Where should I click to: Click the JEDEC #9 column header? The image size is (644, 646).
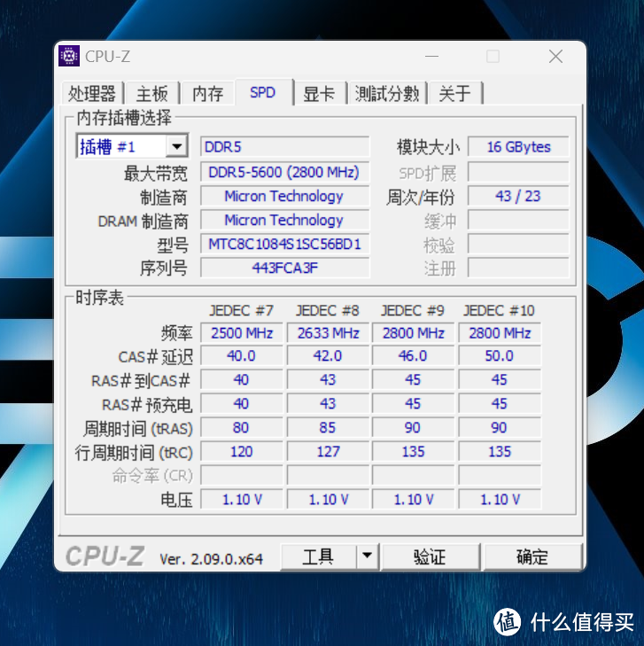413,310
